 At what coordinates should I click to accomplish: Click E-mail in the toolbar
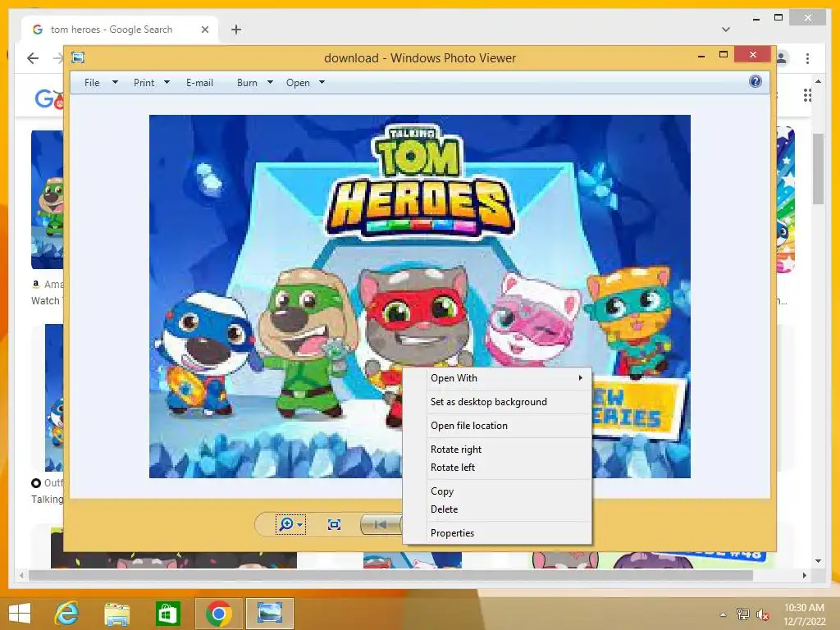pyautogui.click(x=199, y=83)
